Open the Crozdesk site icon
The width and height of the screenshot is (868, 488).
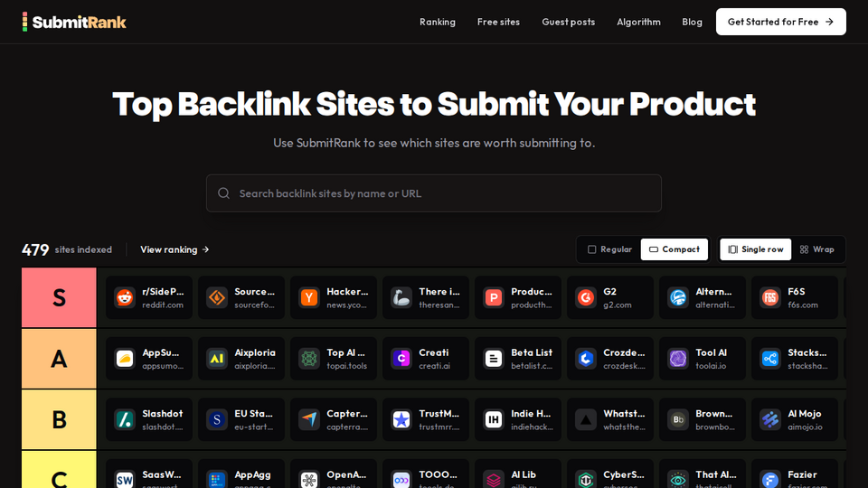pos(586,359)
